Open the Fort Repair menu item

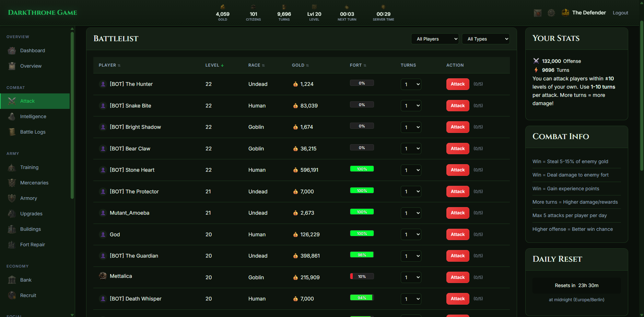tap(32, 245)
